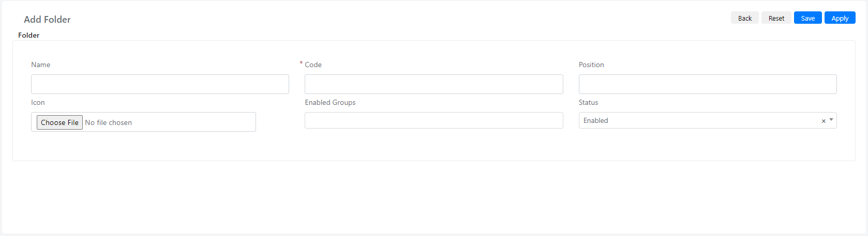Click the Enabled Groups label
868x236 pixels.
click(x=330, y=102)
